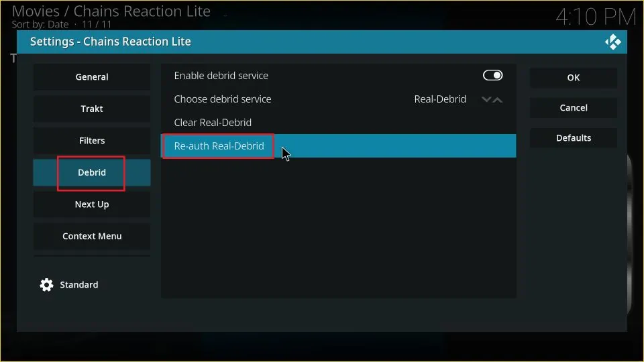The width and height of the screenshot is (644, 362).
Task: Confirm settings with the OK button
Action: [574, 78]
